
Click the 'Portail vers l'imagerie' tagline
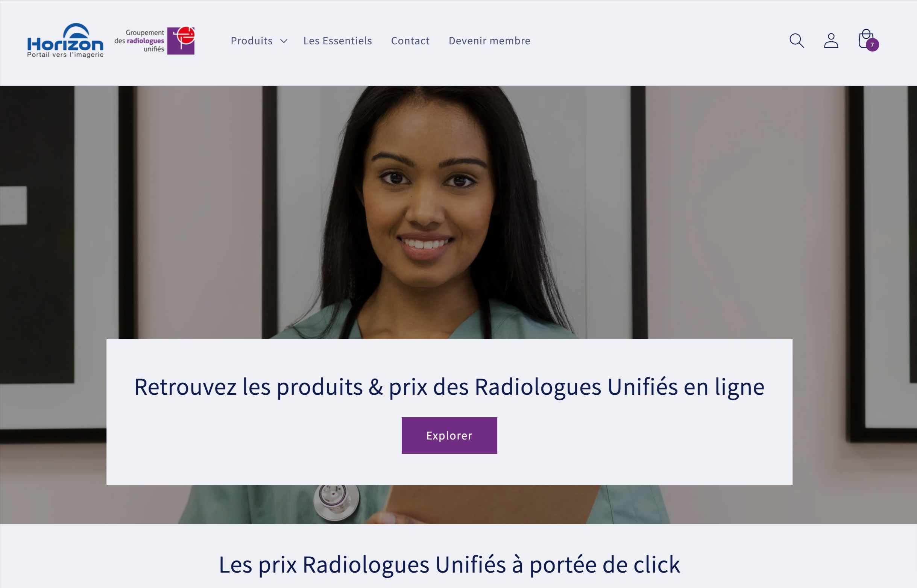[x=65, y=55]
